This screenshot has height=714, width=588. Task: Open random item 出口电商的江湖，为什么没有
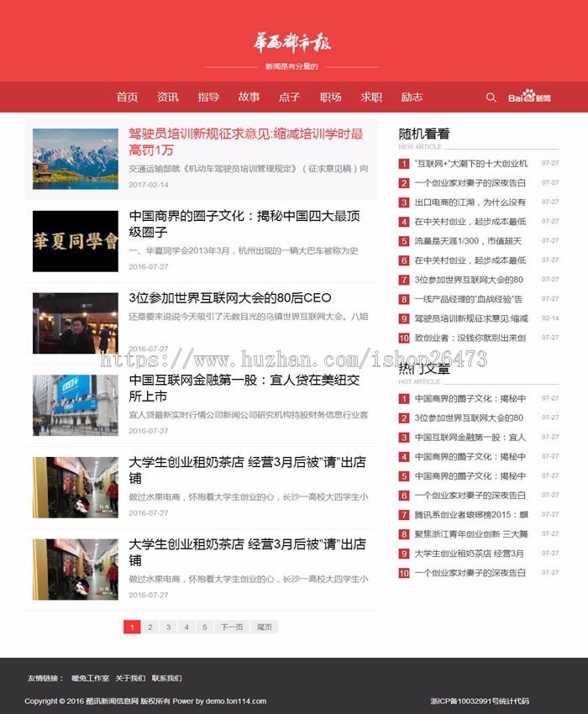click(470, 202)
